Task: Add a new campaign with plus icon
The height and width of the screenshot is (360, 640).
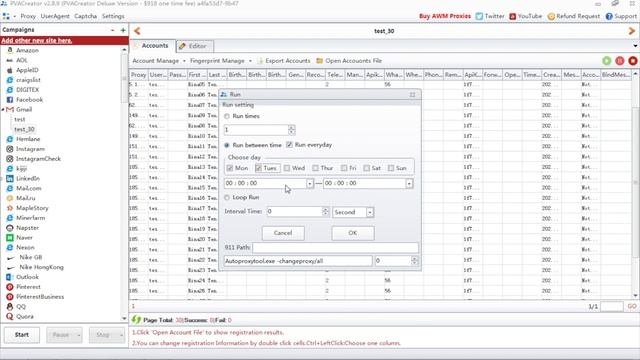Action: pyautogui.click(x=123, y=30)
